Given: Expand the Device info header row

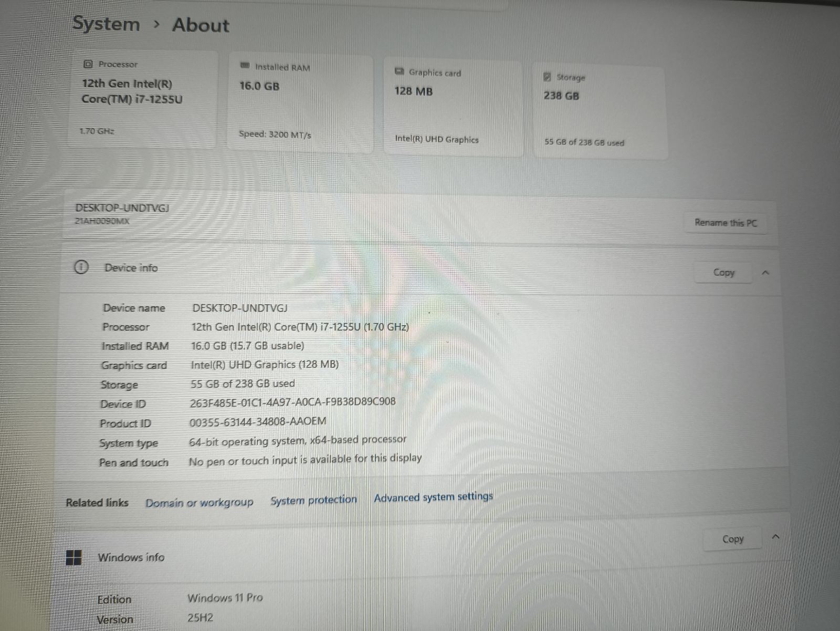Looking at the screenshot, I should 420,270.
